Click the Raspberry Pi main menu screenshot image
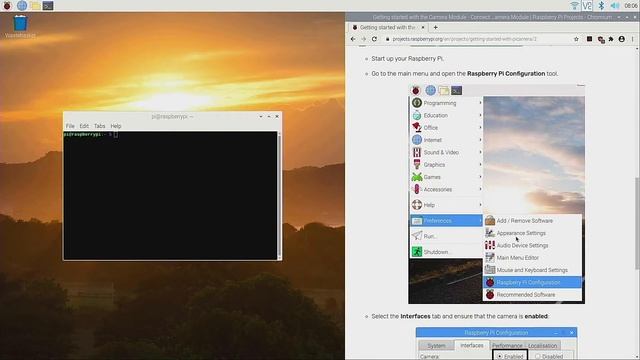 [496, 194]
